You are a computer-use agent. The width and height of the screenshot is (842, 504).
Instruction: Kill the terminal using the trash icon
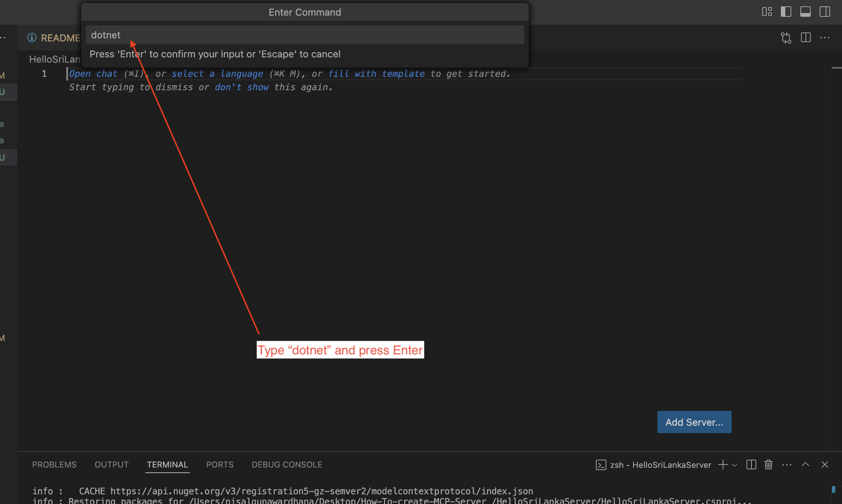(x=768, y=464)
